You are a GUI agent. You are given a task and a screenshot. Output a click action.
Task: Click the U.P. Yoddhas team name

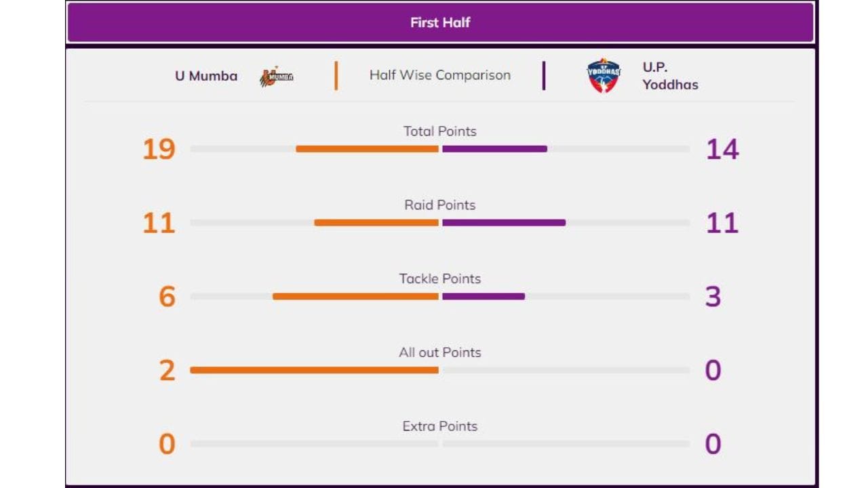pos(669,76)
